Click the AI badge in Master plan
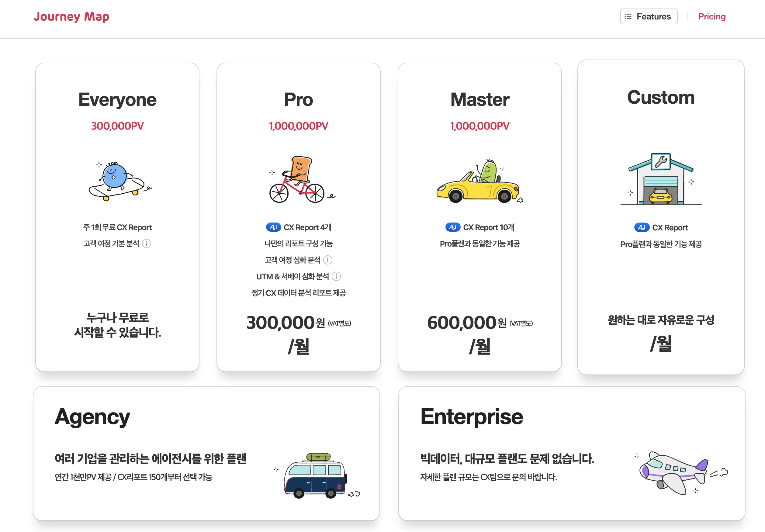The width and height of the screenshot is (765, 532). pyautogui.click(x=452, y=227)
